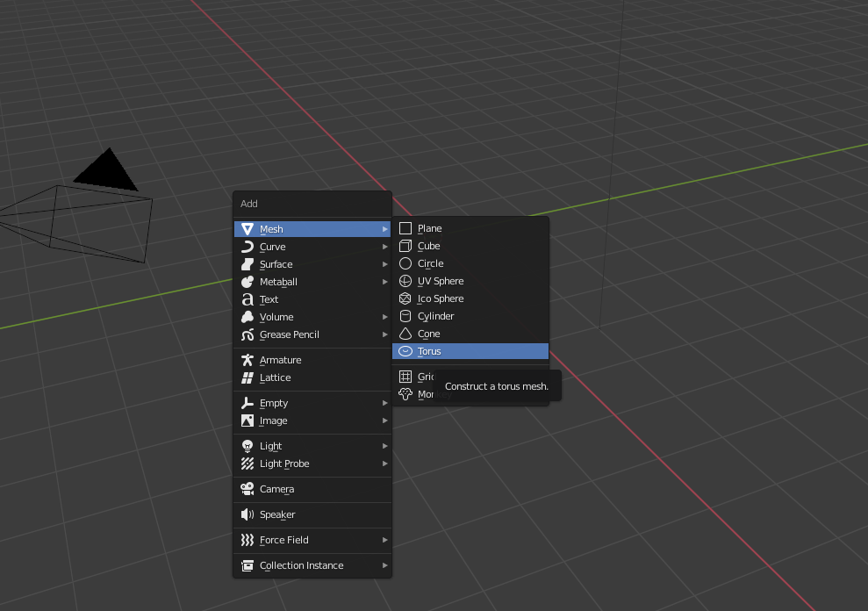Open the Mesh menu entry
This screenshot has height=611, width=868.
click(x=312, y=229)
